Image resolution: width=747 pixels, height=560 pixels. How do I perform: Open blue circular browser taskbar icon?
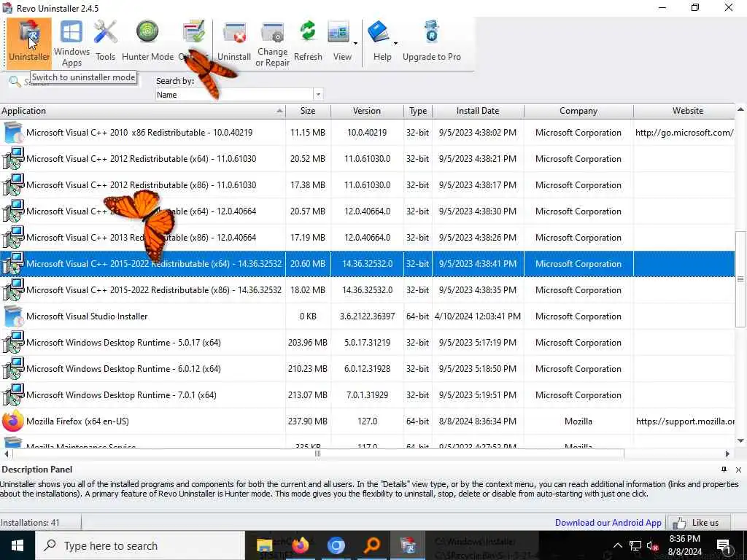click(x=336, y=545)
